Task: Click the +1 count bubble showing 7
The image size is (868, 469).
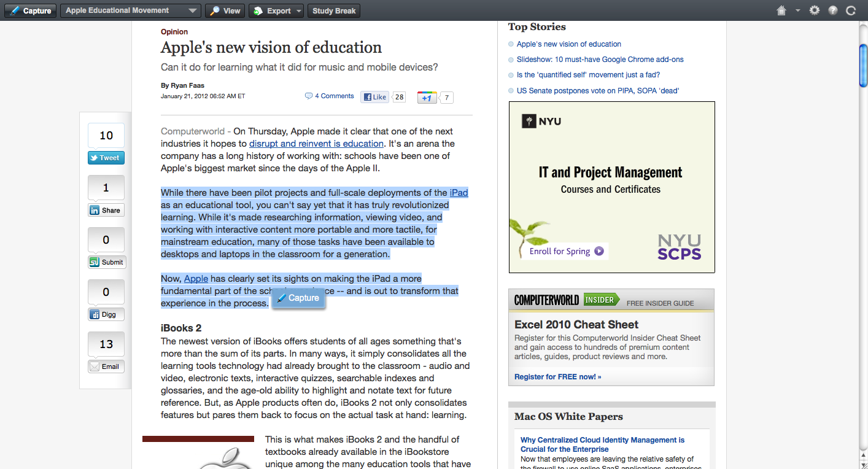Action: click(447, 98)
